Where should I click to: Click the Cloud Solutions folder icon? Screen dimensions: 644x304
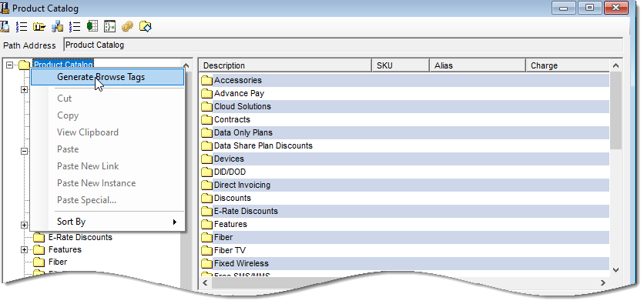point(206,106)
